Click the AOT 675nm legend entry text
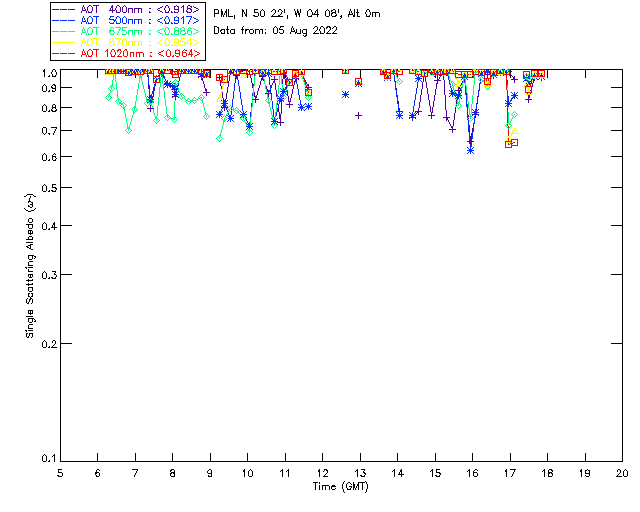Viewport: 640px width, 512px height. (140, 31)
